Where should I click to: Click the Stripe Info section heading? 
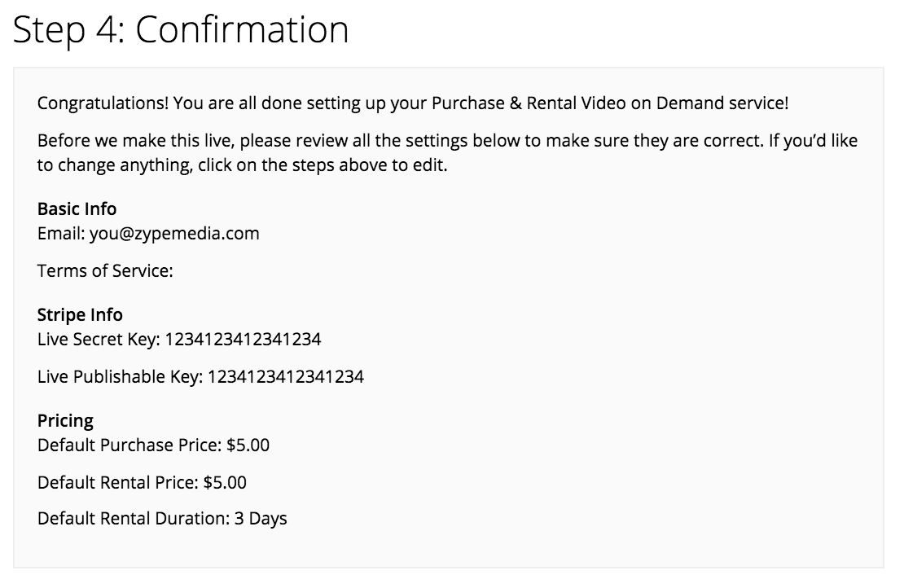[80, 314]
